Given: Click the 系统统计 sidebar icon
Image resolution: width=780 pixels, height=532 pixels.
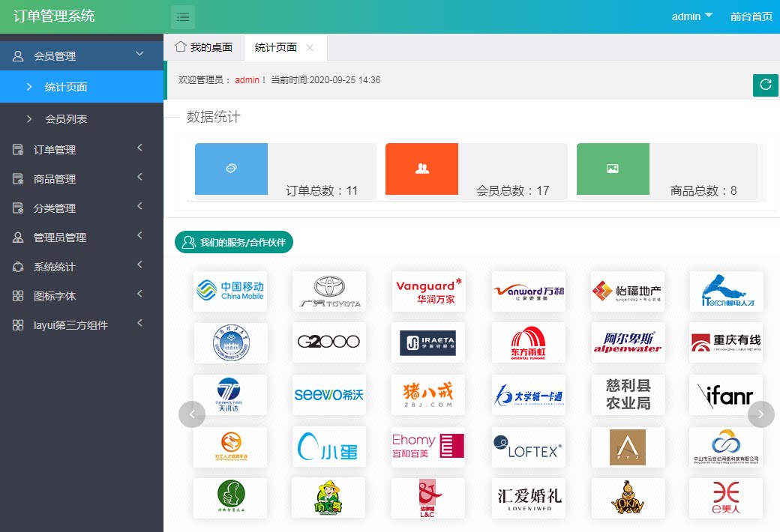Looking at the screenshot, I should (18, 267).
